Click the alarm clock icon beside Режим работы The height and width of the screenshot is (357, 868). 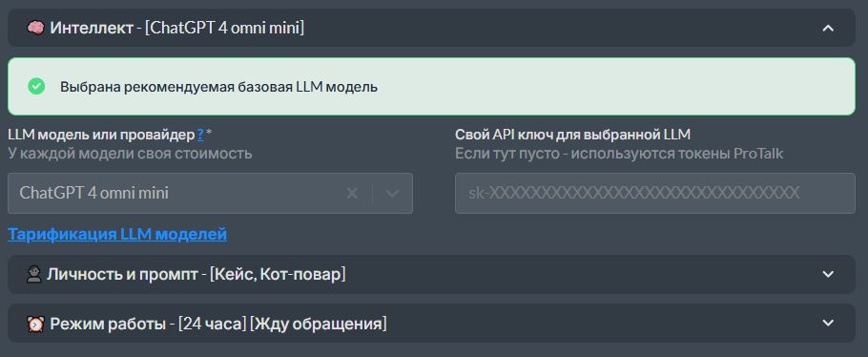(x=36, y=324)
